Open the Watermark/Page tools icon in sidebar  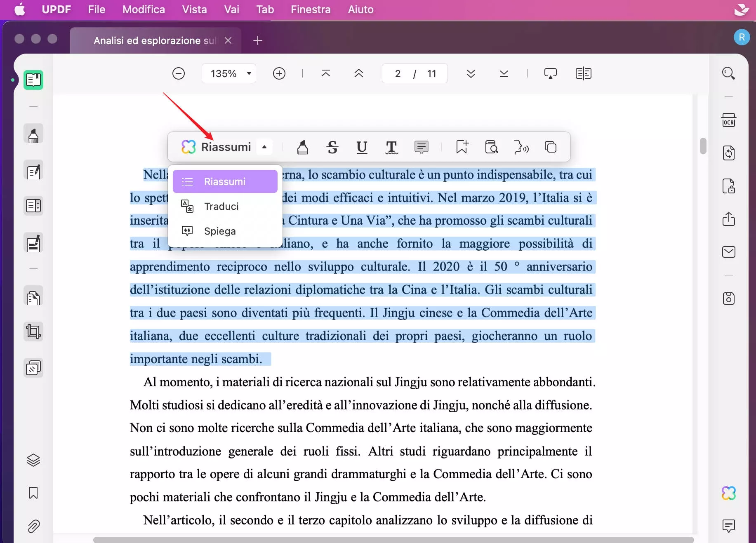click(33, 368)
